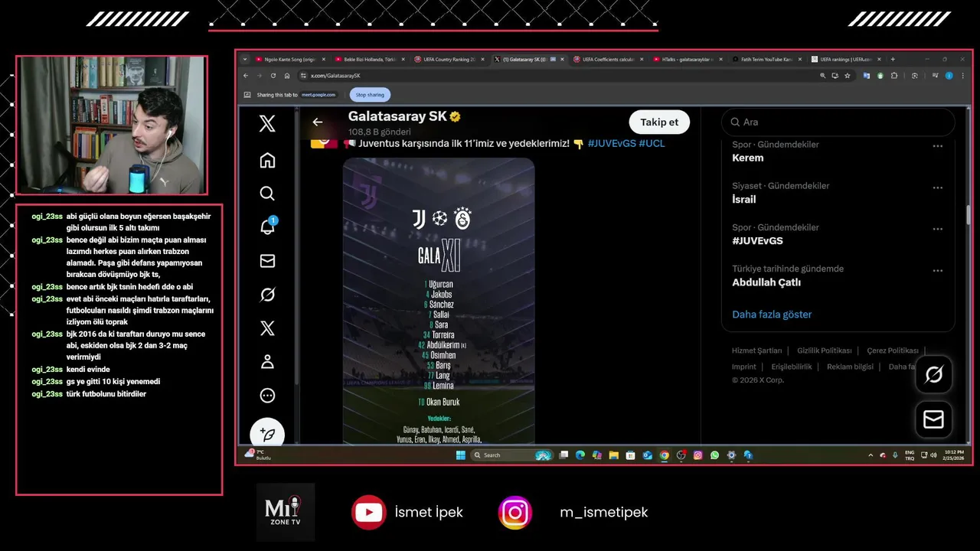This screenshot has width=980, height=551.
Task: Click browser back navigation arrow
Action: [246, 76]
